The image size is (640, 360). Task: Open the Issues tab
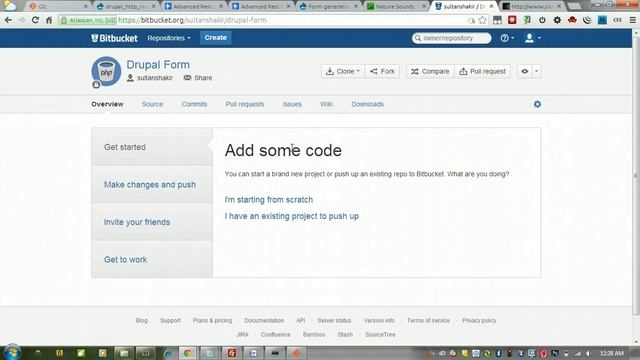[x=292, y=104]
